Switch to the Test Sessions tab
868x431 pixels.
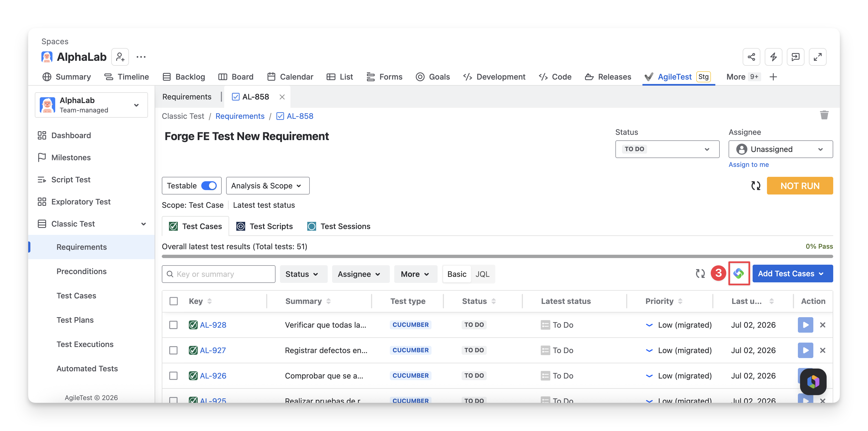click(x=339, y=226)
